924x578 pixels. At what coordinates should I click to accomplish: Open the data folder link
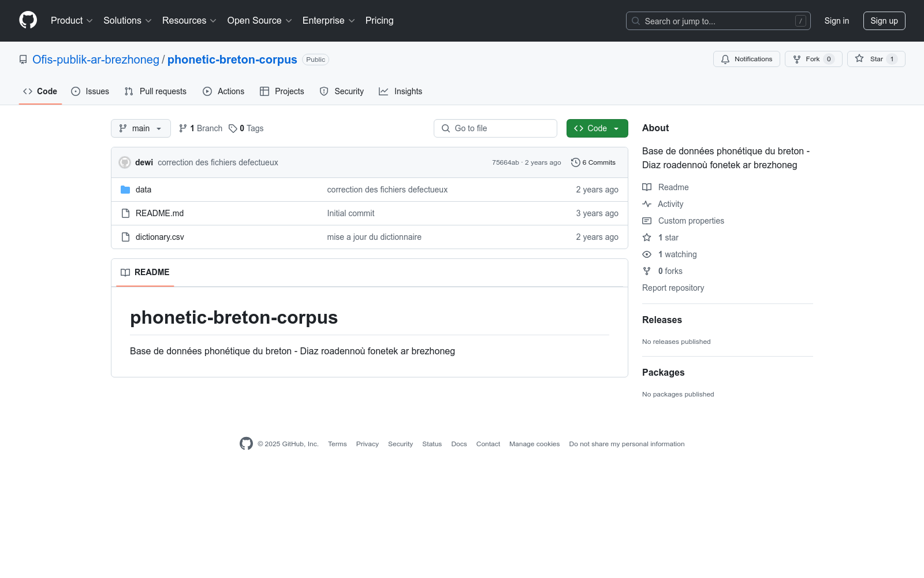pyautogui.click(x=143, y=190)
